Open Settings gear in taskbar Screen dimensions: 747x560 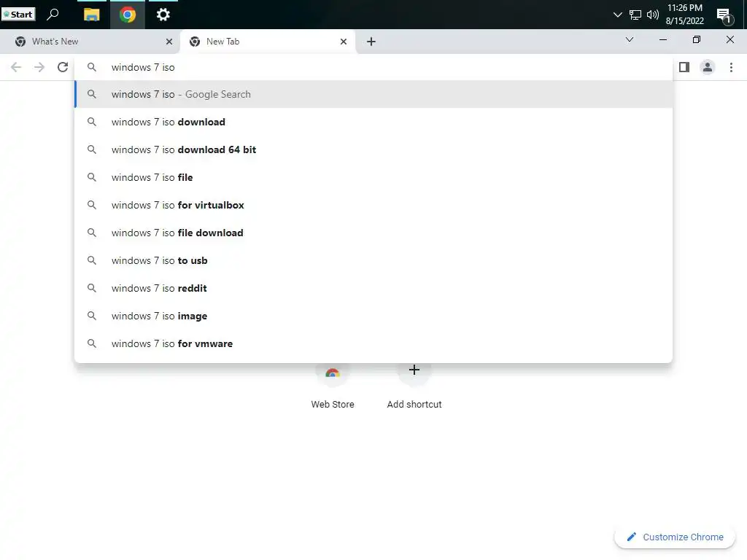click(x=163, y=15)
